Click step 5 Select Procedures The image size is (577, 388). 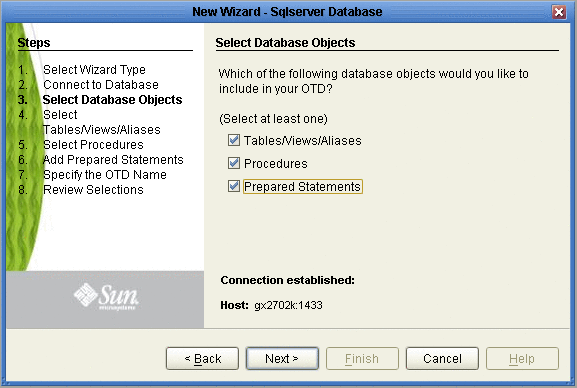[x=93, y=145]
